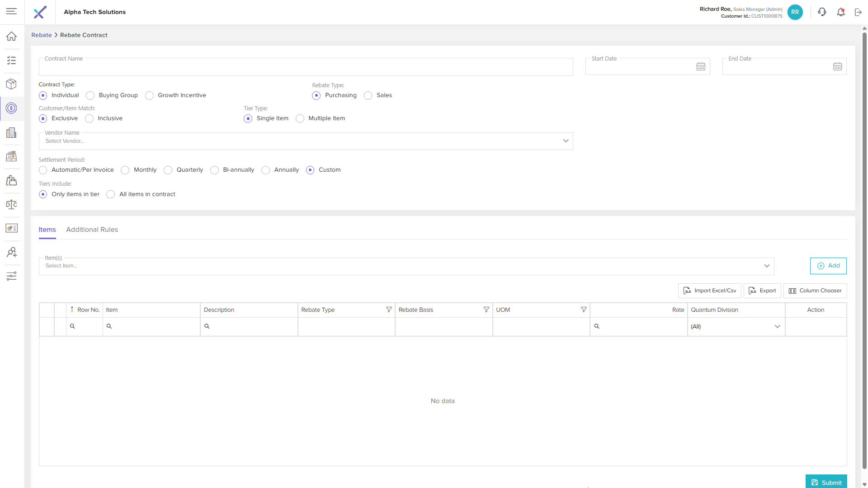Open Quantum Division (All) filter dropdown
868x488 pixels.
[x=736, y=327]
